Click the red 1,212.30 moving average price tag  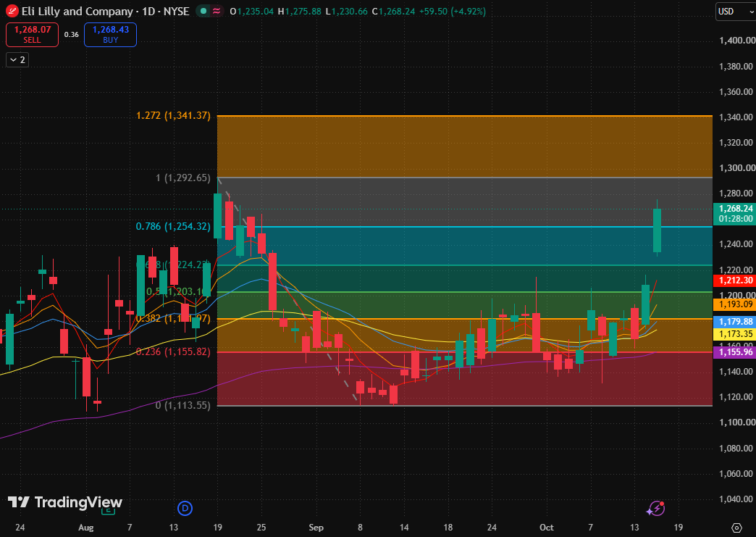pyautogui.click(x=734, y=280)
